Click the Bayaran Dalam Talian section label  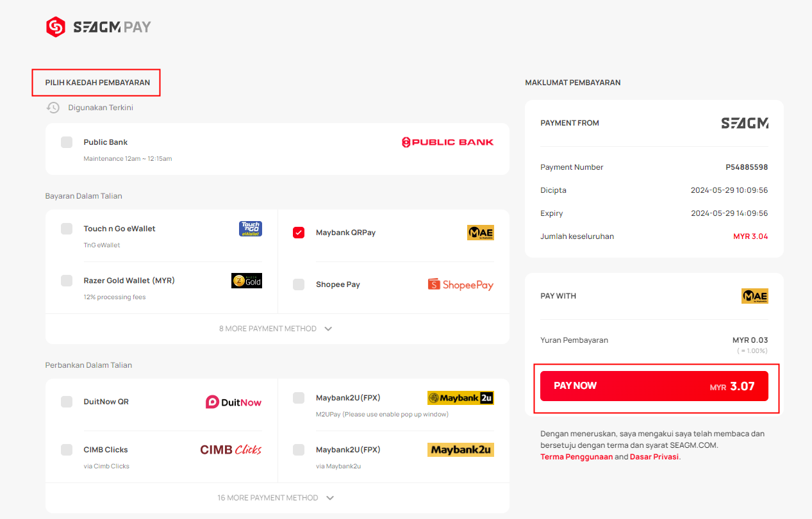coord(83,196)
